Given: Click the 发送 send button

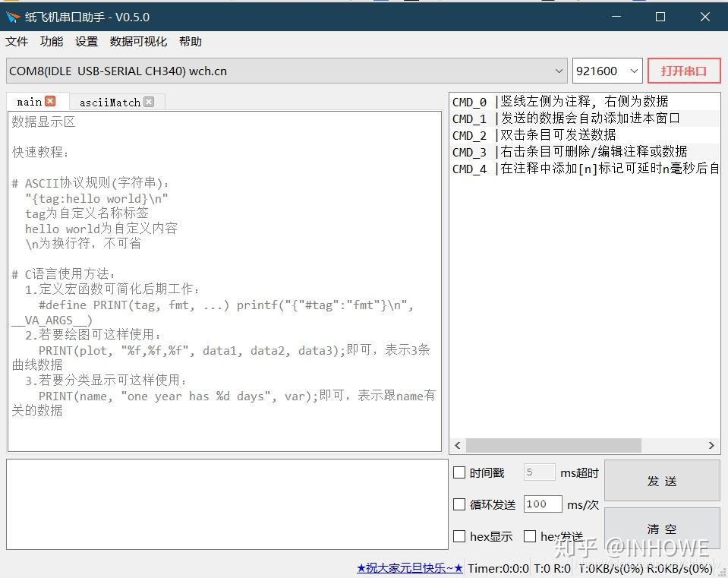Looking at the screenshot, I should point(662,481).
